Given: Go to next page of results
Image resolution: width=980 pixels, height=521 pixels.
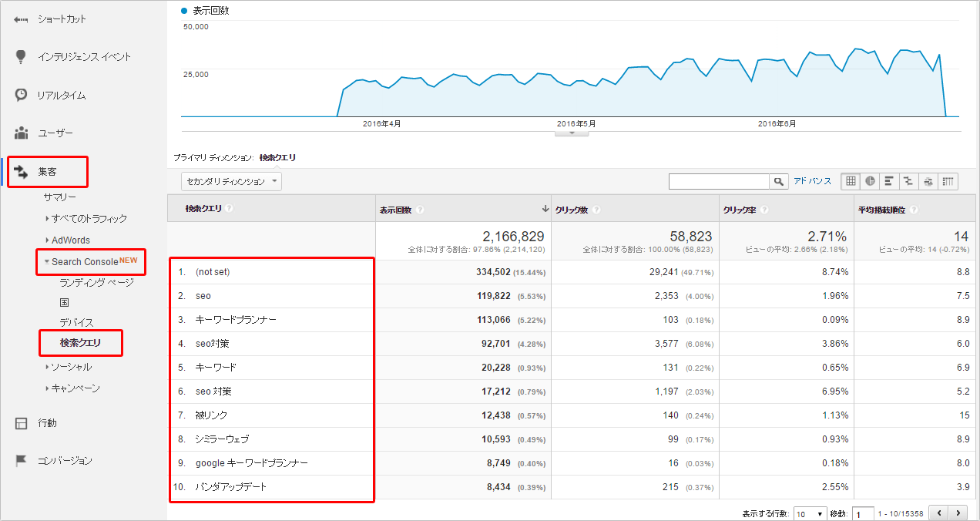Looking at the screenshot, I should [x=958, y=513].
